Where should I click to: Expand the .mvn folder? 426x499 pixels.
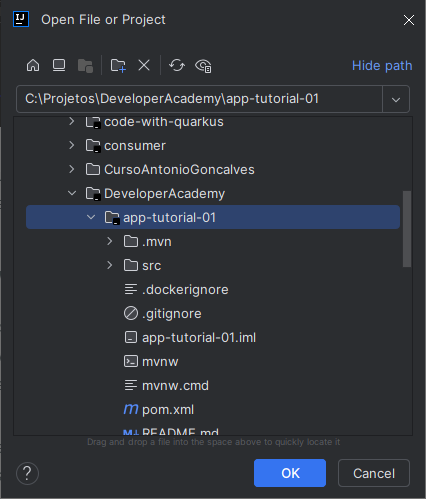110,241
